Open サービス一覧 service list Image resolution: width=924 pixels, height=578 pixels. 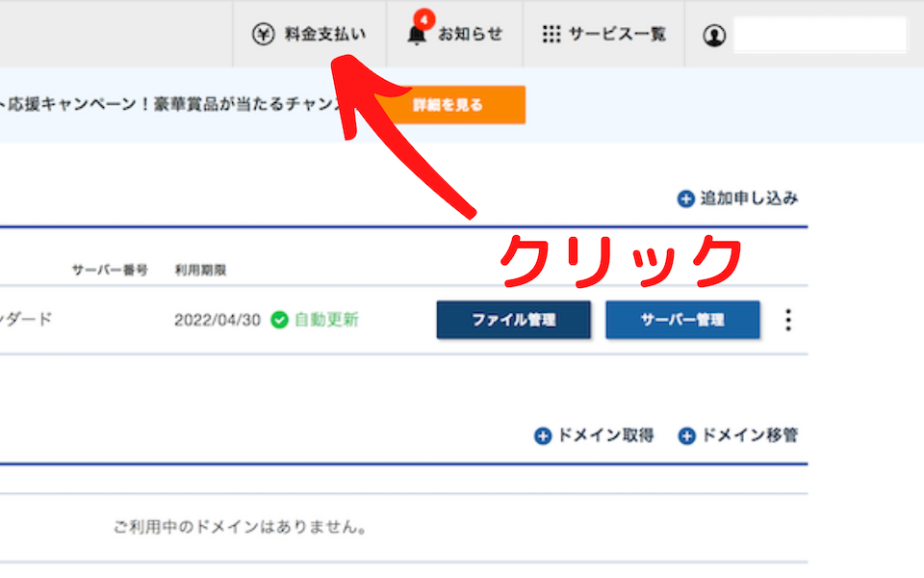pos(604,34)
